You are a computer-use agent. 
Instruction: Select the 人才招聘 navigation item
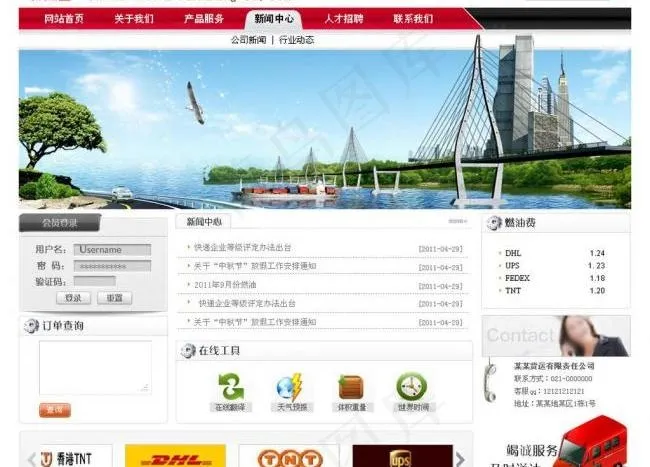coord(344,19)
